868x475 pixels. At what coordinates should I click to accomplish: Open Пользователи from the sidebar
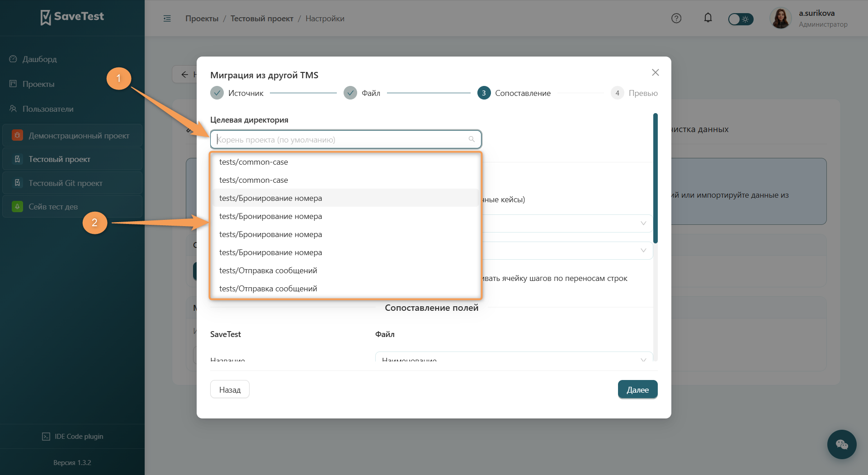click(48, 109)
